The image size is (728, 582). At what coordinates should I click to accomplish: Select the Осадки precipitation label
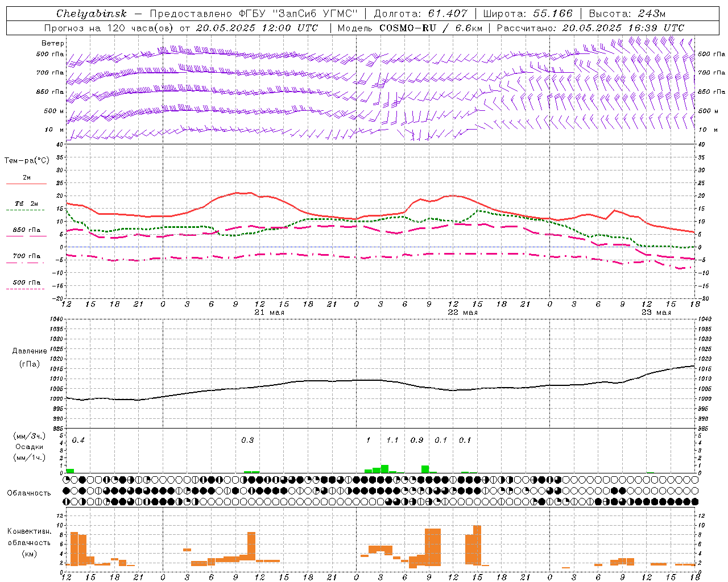tap(29, 447)
